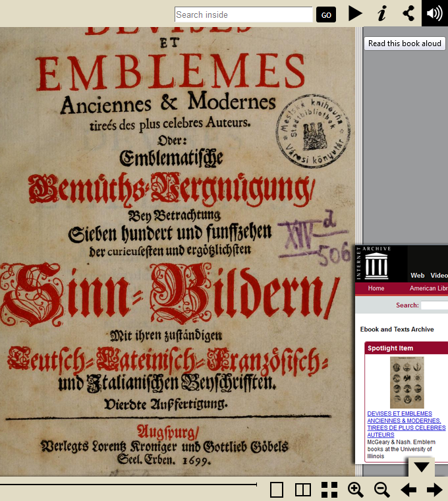Zoom in on the book page
Image resolution: width=448 pixels, height=501 pixels.
pyautogui.click(x=356, y=490)
